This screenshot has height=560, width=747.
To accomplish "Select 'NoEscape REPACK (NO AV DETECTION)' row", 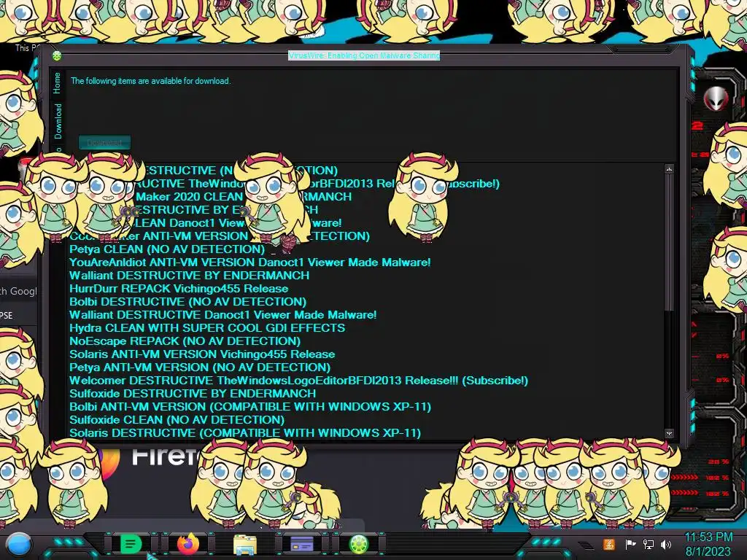I will 185,341.
